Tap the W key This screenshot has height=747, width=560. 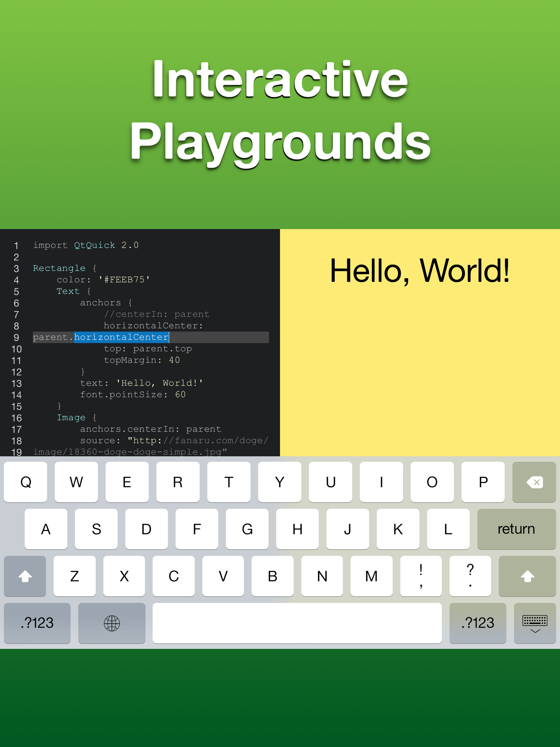tap(76, 482)
